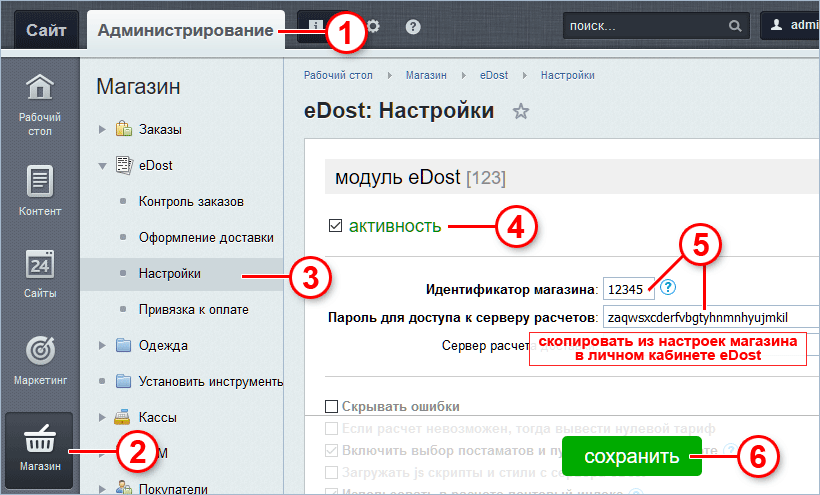Click the Идентификатор магазина input field
The image size is (820, 495).
point(628,289)
